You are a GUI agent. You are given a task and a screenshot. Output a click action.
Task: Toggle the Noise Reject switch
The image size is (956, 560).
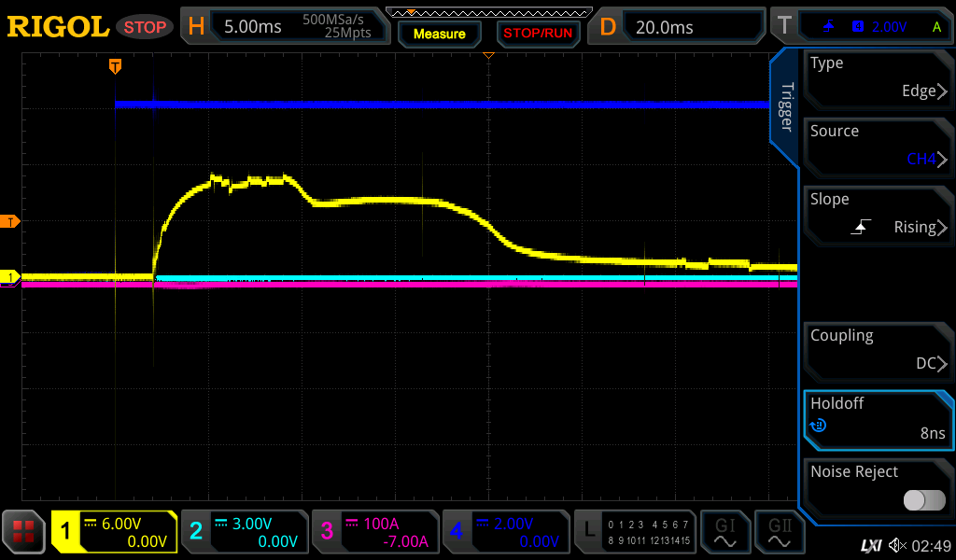point(924,500)
